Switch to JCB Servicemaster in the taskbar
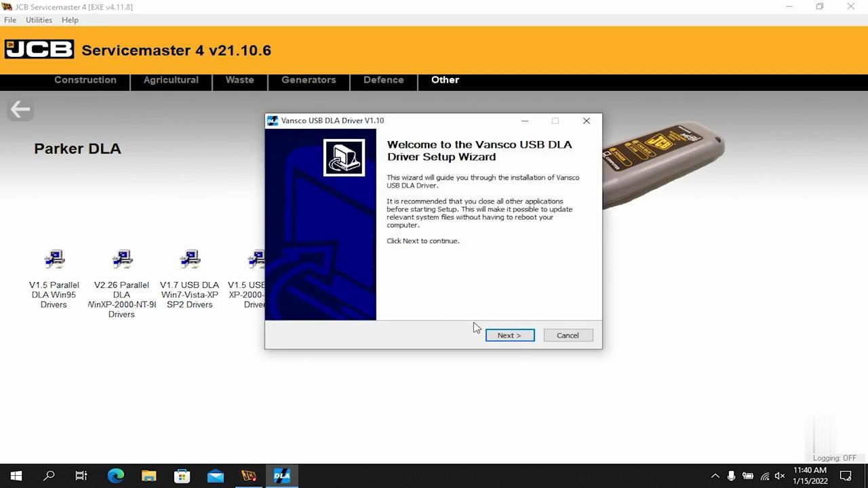Image resolution: width=868 pixels, height=488 pixels. [x=249, y=476]
